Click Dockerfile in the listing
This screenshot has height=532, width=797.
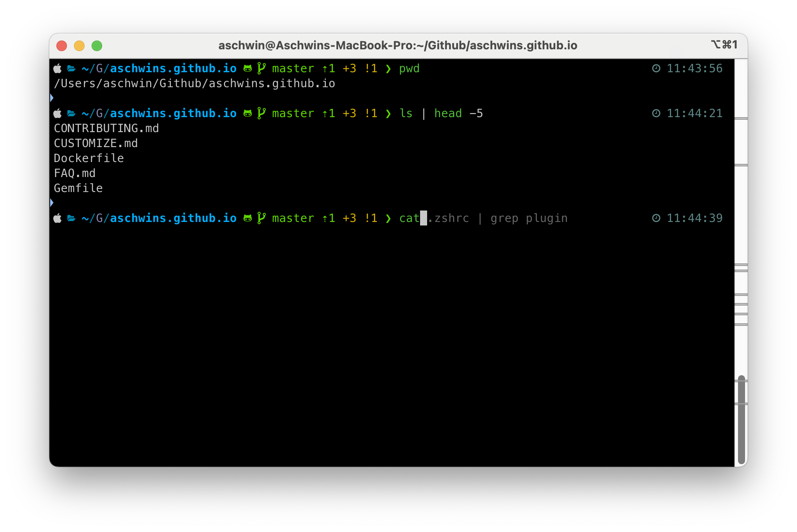pyautogui.click(x=89, y=159)
